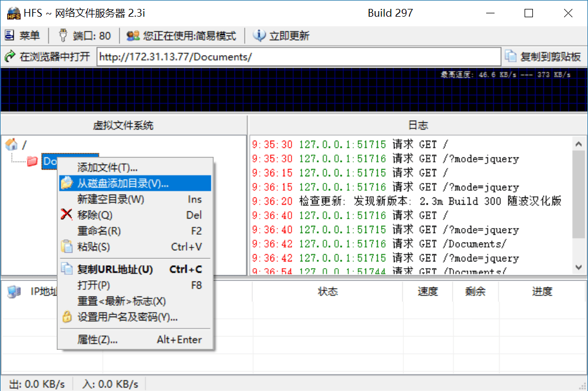Click the menu icon in toolbar
Image resolution: width=588 pixels, height=391 pixels.
[x=9, y=36]
